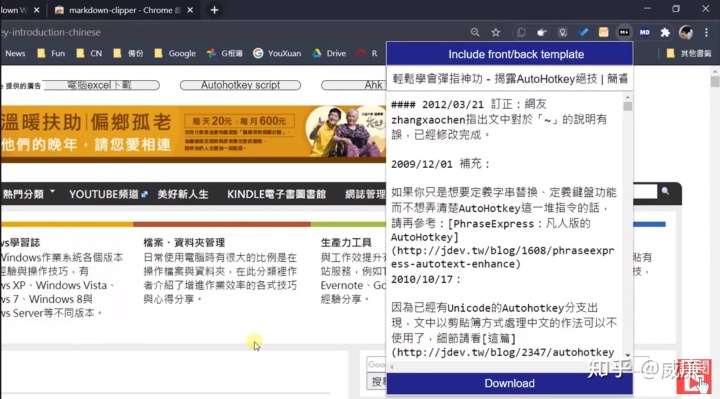The height and width of the screenshot is (399, 720).
Task: Bookmark this page with the star icon
Action: tap(495, 32)
